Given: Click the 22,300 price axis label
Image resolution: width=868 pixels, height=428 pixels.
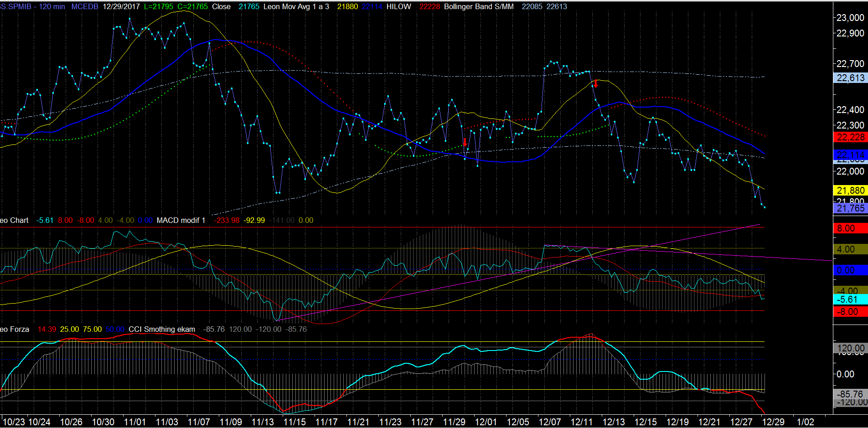Looking at the screenshot, I should pyautogui.click(x=850, y=125).
